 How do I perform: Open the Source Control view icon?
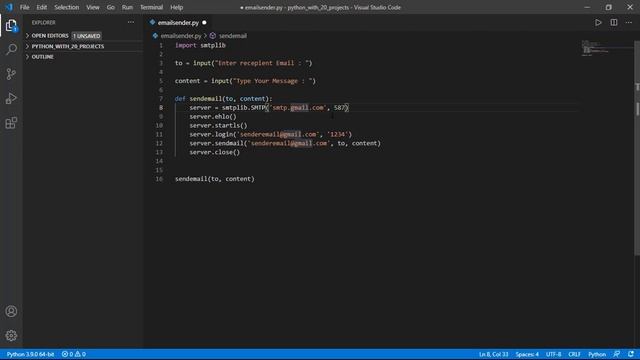pyautogui.click(x=11, y=74)
